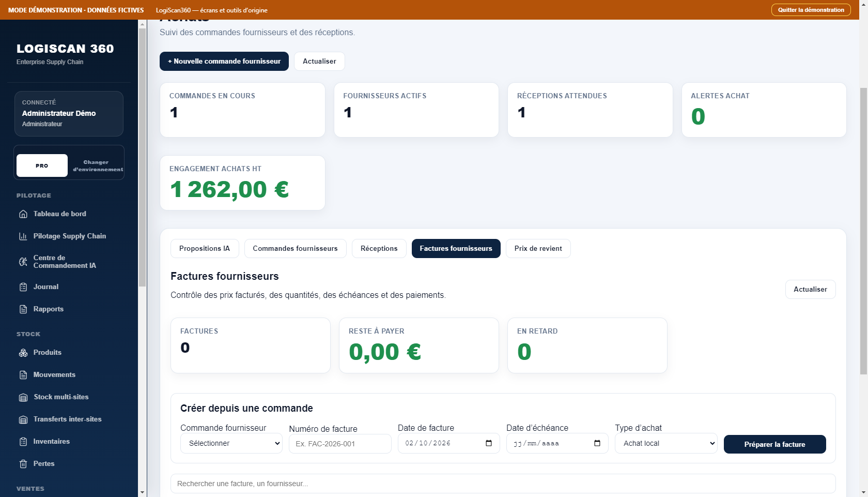This screenshot has width=868, height=497.
Task: Open the Prix de revient tab
Action: click(538, 248)
